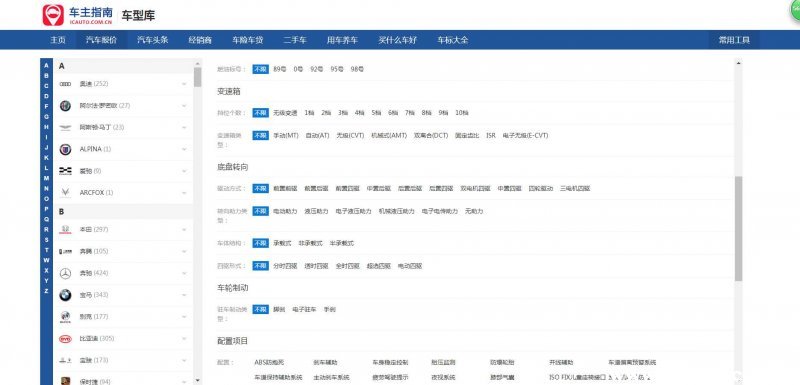Expand the 宝马 (343) row chevron
Viewport: 800px width, 385px height.
point(184,295)
